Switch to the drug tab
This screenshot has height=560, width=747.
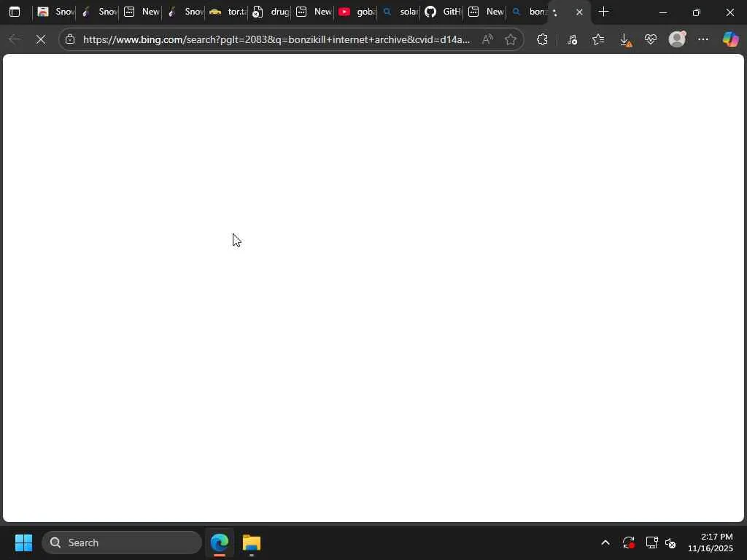[270, 12]
